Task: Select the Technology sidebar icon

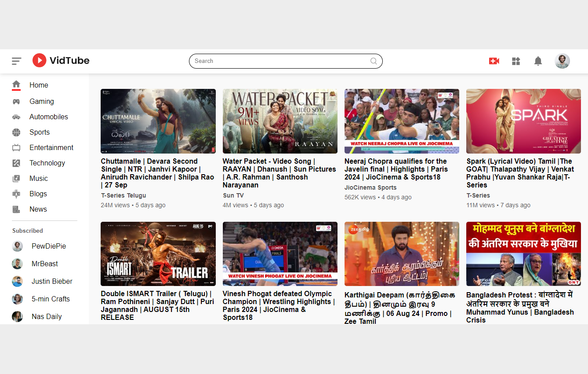Action: [17, 163]
